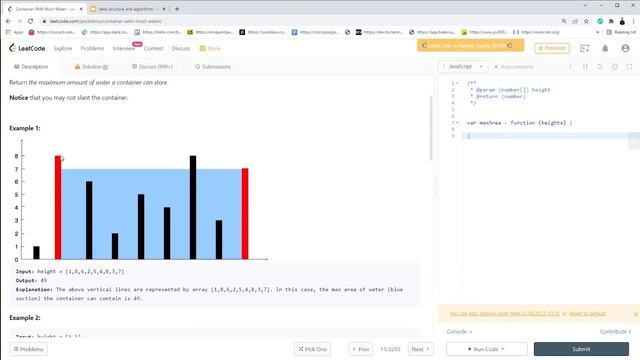Open the user profile avatar menu
The height and width of the screenshot is (360, 640).
click(625, 48)
